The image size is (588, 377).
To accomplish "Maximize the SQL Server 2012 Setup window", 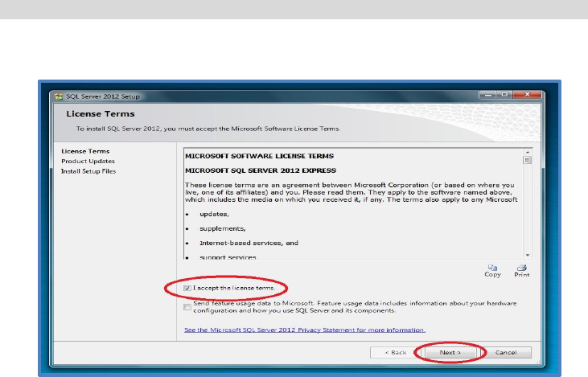I will click(505, 95).
